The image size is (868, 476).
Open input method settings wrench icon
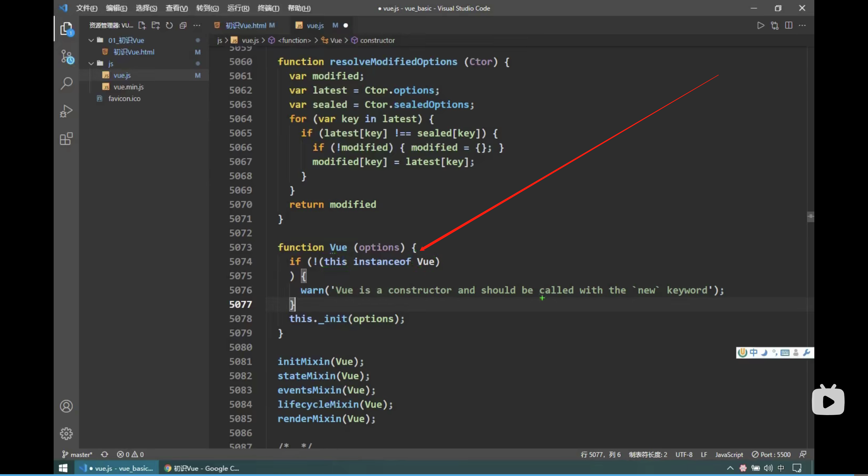click(x=806, y=353)
